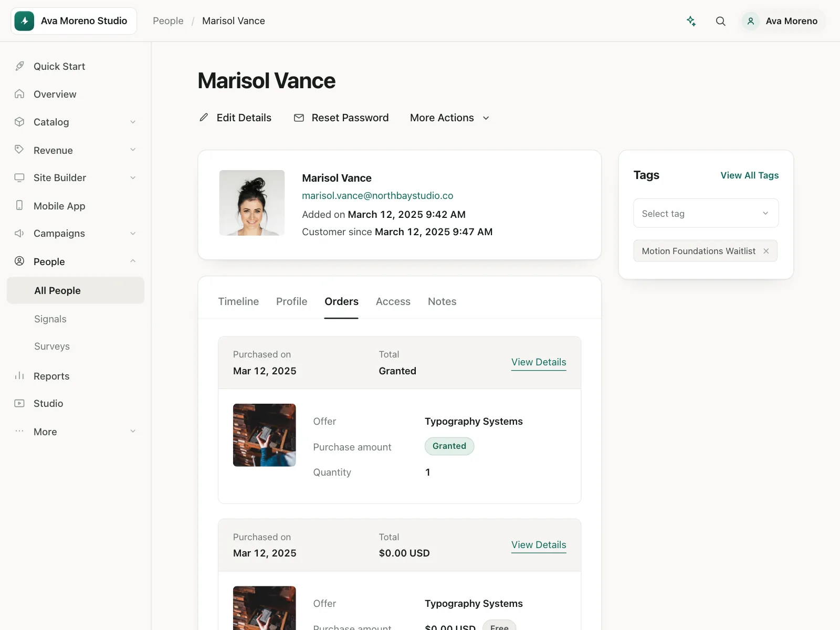Click the Marisol Vance breadcrumb text
Image resolution: width=840 pixels, height=630 pixels.
[x=234, y=21]
